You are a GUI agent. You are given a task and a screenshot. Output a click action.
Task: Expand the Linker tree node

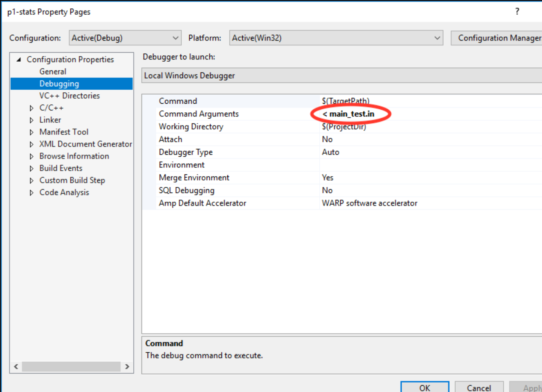tap(31, 120)
